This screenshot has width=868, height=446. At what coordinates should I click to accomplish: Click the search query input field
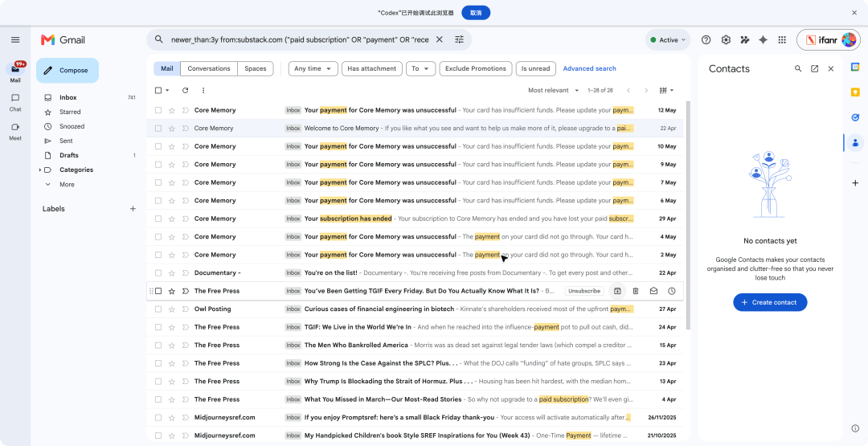click(x=300, y=40)
